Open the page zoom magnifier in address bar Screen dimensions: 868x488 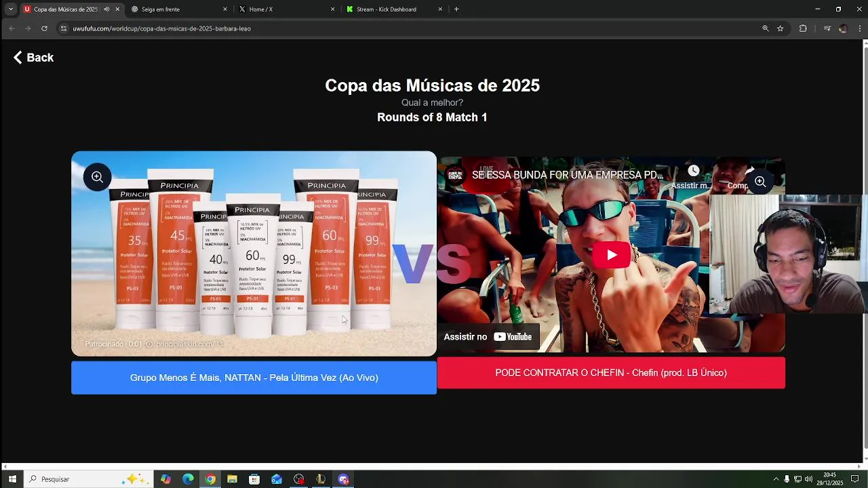point(766,28)
